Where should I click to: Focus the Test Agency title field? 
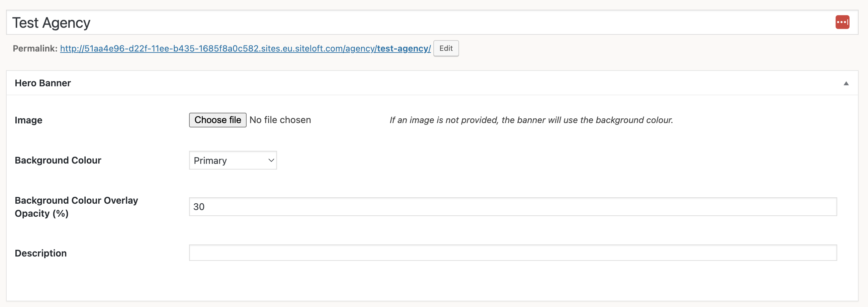pos(404,22)
